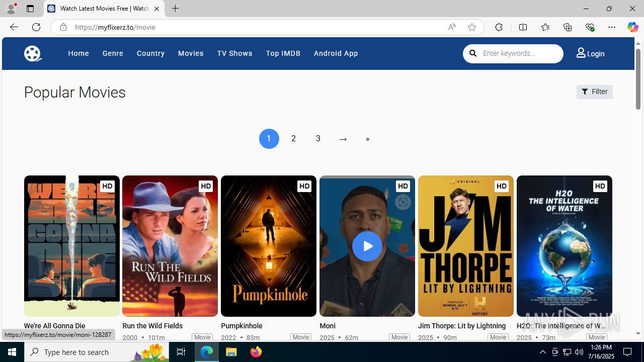This screenshot has width=644, height=362.
Task: Click the visual search icon on Moni poster
Action: click(x=403, y=202)
